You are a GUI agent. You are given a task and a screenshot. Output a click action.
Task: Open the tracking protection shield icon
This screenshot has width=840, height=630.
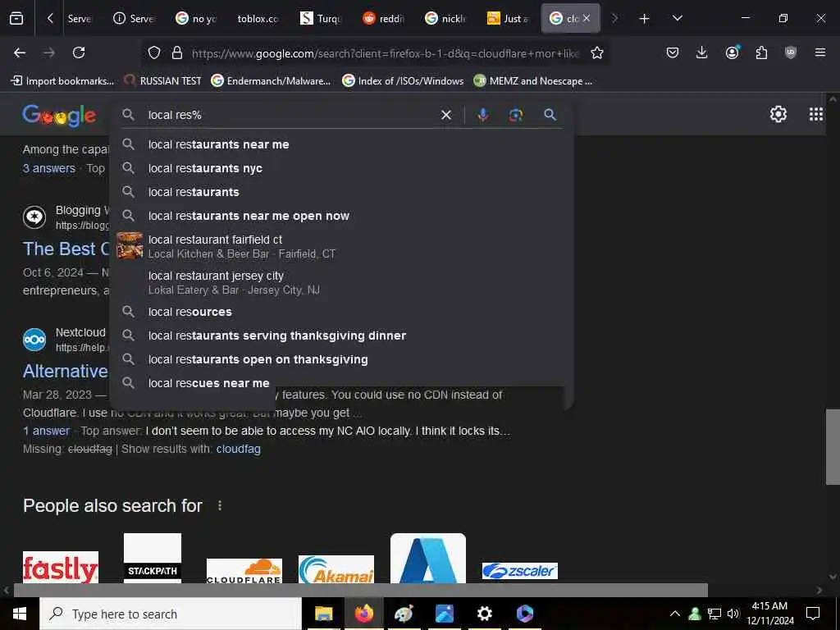(154, 52)
